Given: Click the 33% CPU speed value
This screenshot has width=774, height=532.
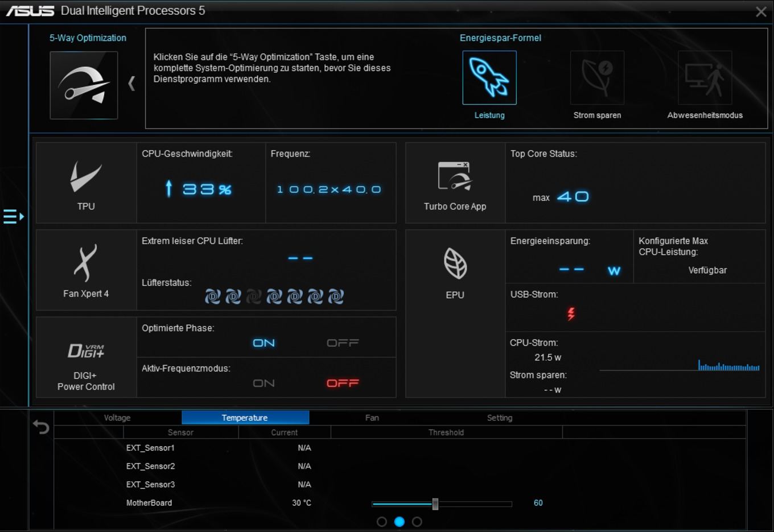Looking at the screenshot, I should 207,189.
